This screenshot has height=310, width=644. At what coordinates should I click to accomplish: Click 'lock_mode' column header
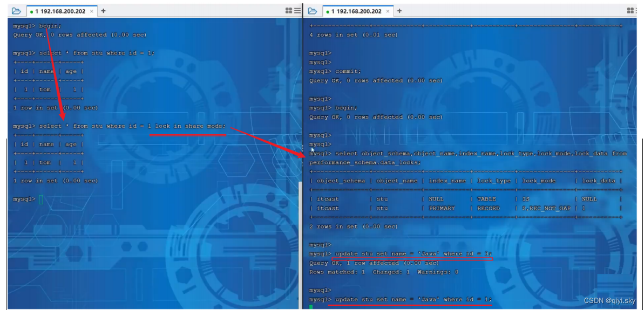pyautogui.click(x=538, y=181)
